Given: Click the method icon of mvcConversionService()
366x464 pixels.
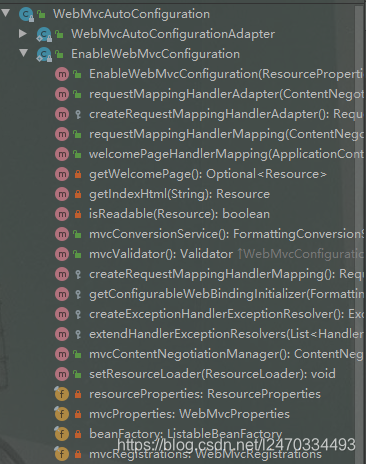Looking at the screenshot, I should [x=62, y=234].
